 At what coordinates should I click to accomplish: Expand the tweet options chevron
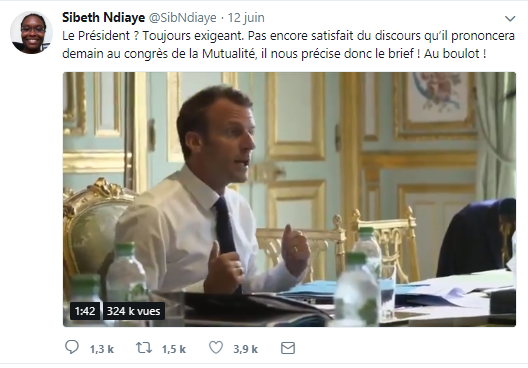[510, 19]
